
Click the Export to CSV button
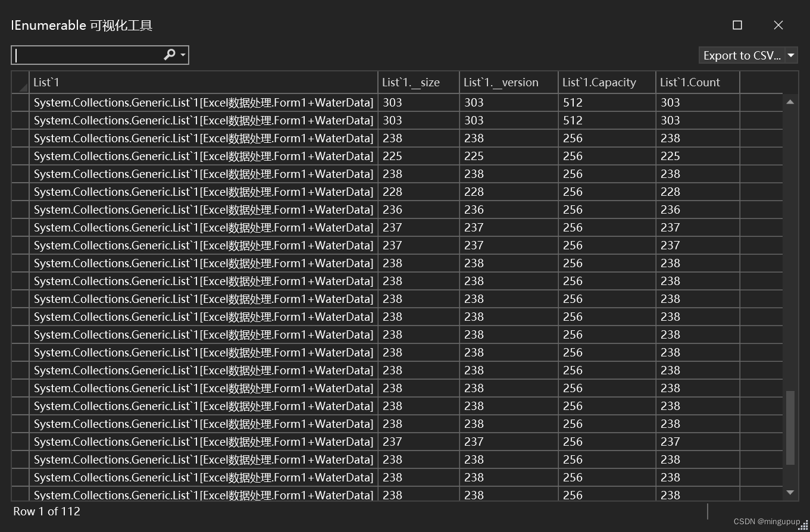(742, 55)
